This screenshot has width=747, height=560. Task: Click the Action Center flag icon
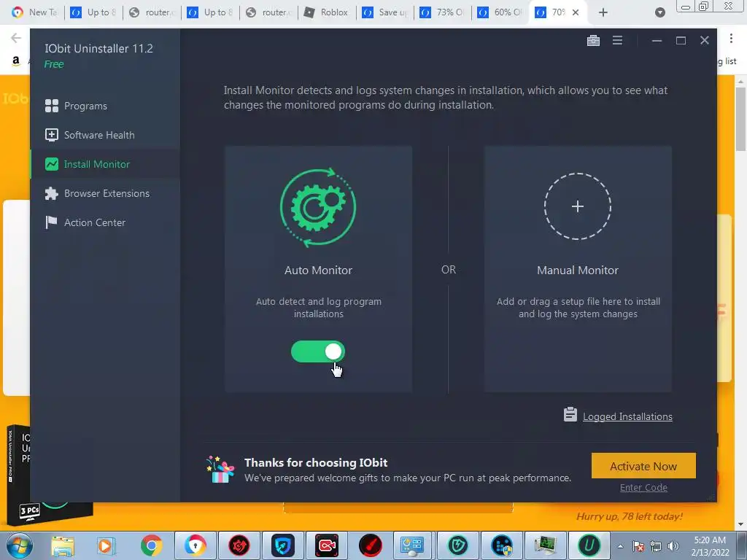pyautogui.click(x=51, y=222)
